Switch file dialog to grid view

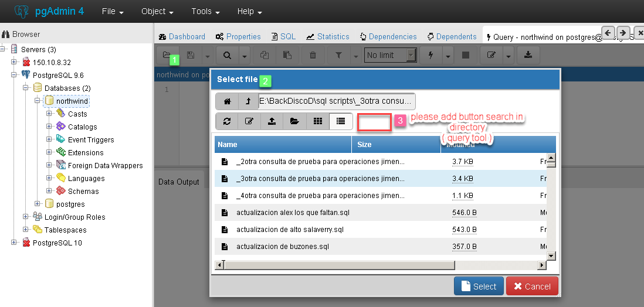point(318,121)
